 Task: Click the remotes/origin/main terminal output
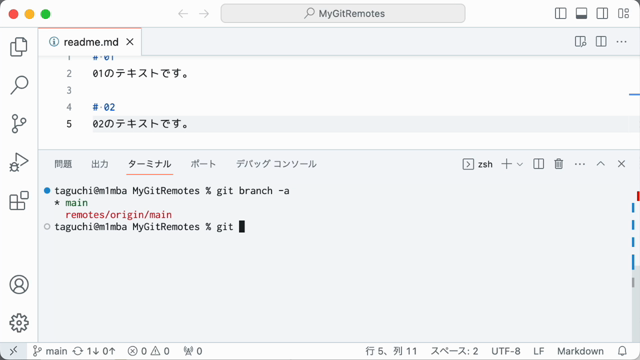click(118, 215)
